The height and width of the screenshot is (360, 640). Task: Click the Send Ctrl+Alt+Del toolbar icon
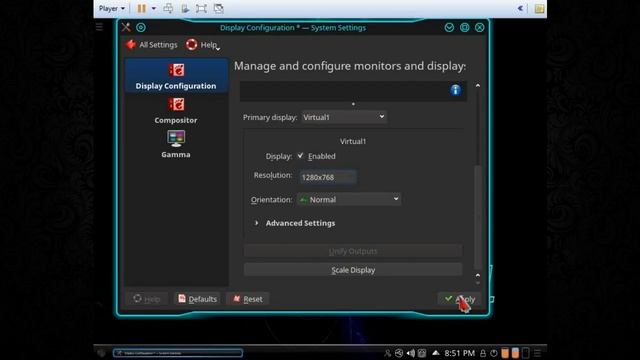pyautogui.click(x=168, y=8)
